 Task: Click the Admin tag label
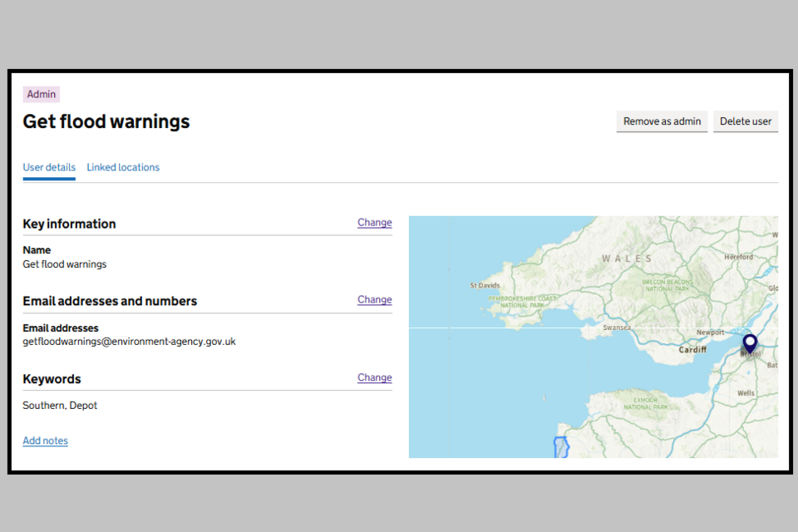pos(42,95)
